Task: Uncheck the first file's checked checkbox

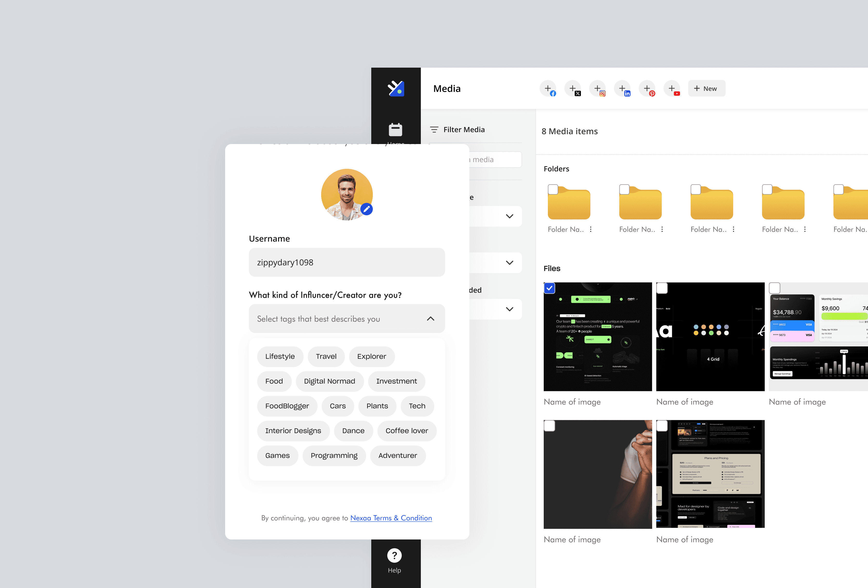Action: pos(549,288)
